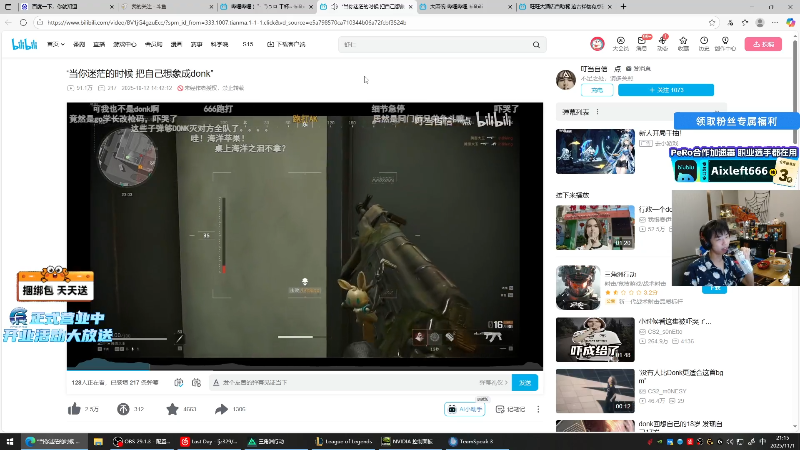Open League of Legends in the taskbar

(343, 442)
